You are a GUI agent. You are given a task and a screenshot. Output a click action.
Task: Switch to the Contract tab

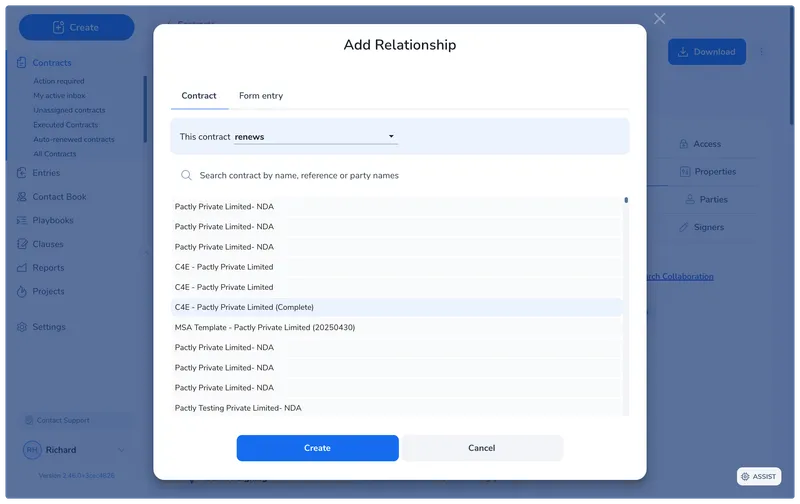coord(199,96)
